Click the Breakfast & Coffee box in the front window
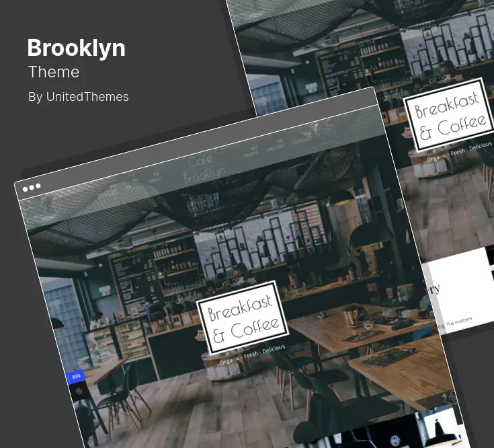494x448 pixels. (243, 318)
